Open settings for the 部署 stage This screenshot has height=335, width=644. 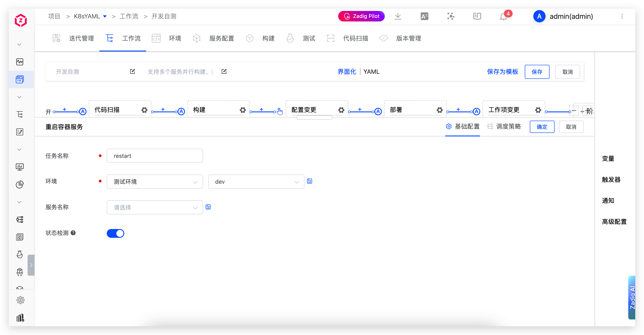pyautogui.click(x=439, y=110)
